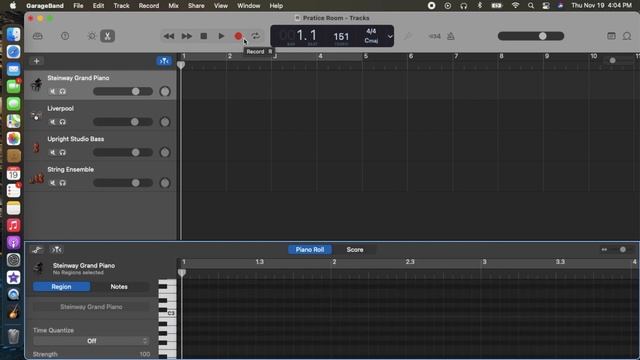
Task: Open the Library panel button
Action: click(x=38, y=36)
